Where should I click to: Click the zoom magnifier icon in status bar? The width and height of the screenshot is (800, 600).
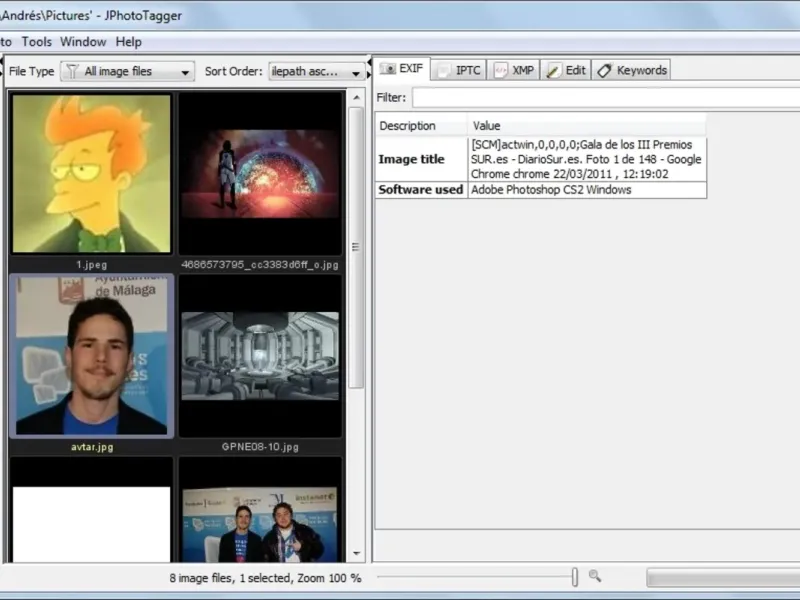(x=595, y=576)
